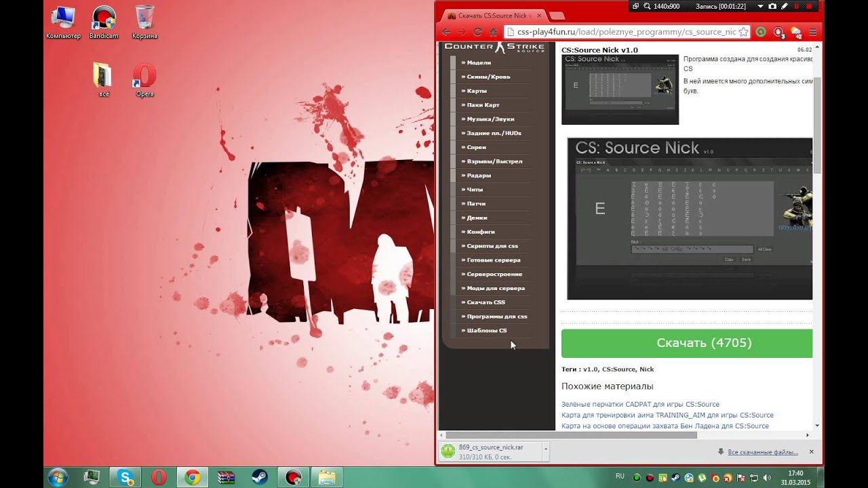Click the browser forward arrow
The height and width of the screenshot is (488, 868).
tap(462, 32)
